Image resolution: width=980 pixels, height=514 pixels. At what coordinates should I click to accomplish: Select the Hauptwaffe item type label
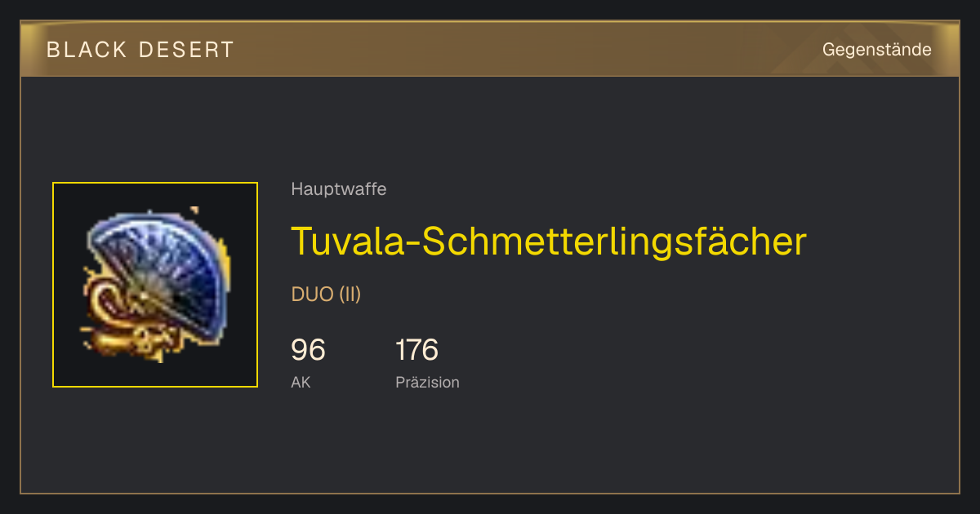[338, 189]
